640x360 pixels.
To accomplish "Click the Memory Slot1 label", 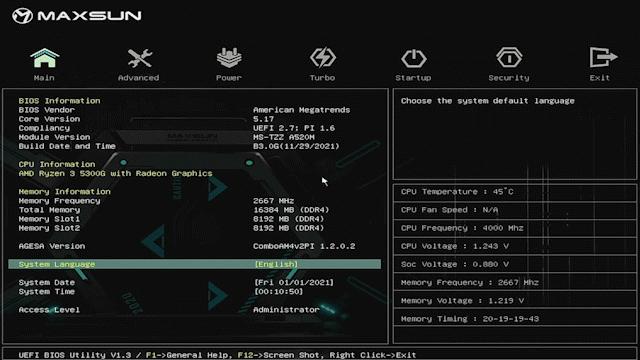I will coord(49,219).
